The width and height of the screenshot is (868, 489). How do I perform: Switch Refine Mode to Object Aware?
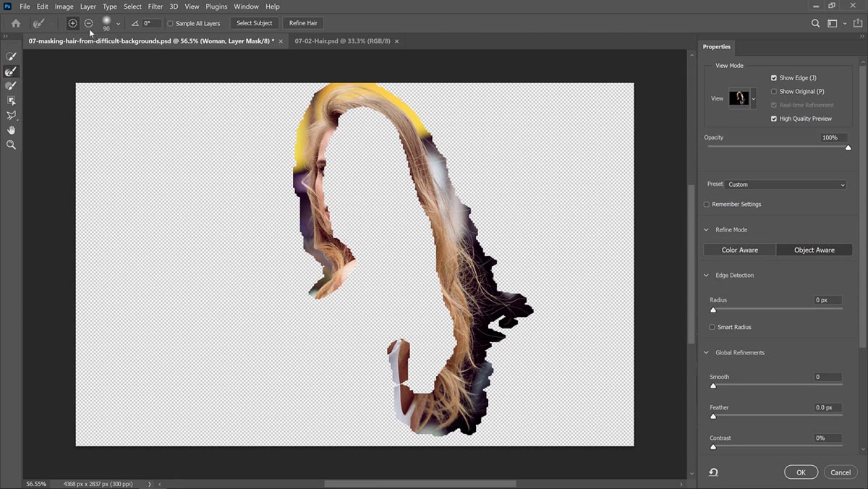coord(814,250)
